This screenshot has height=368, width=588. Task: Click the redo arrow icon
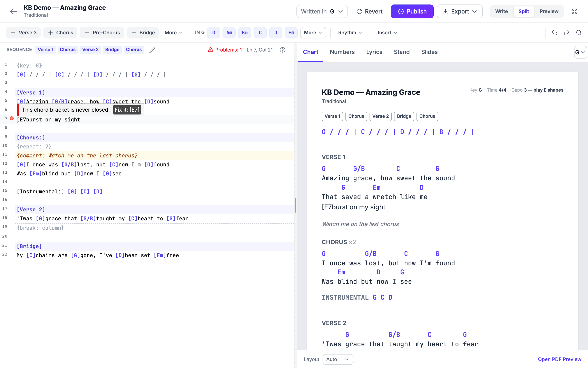tap(567, 33)
